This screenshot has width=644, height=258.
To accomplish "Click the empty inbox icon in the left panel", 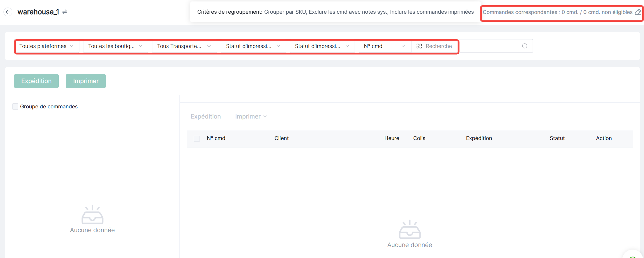I will [x=92, y=215].
